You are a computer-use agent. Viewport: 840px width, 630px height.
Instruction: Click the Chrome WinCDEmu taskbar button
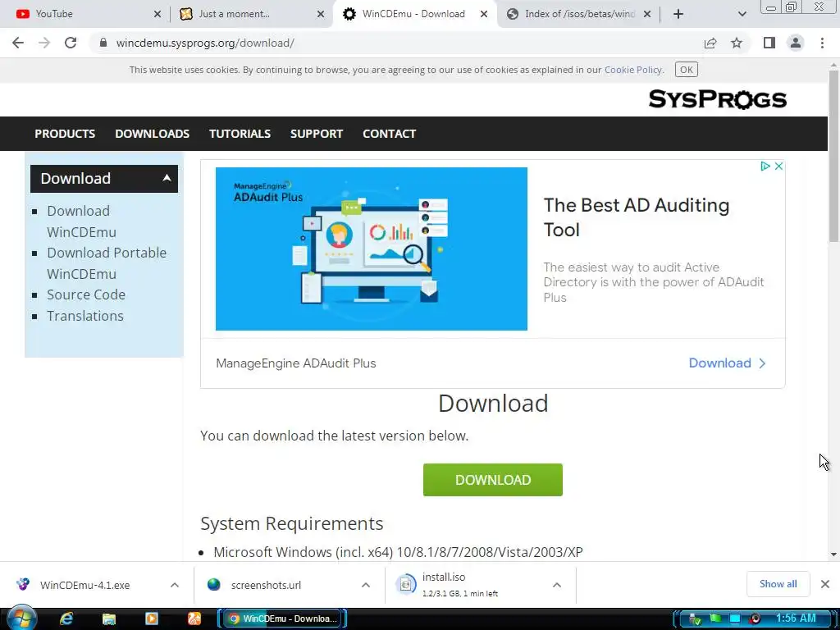282,619
